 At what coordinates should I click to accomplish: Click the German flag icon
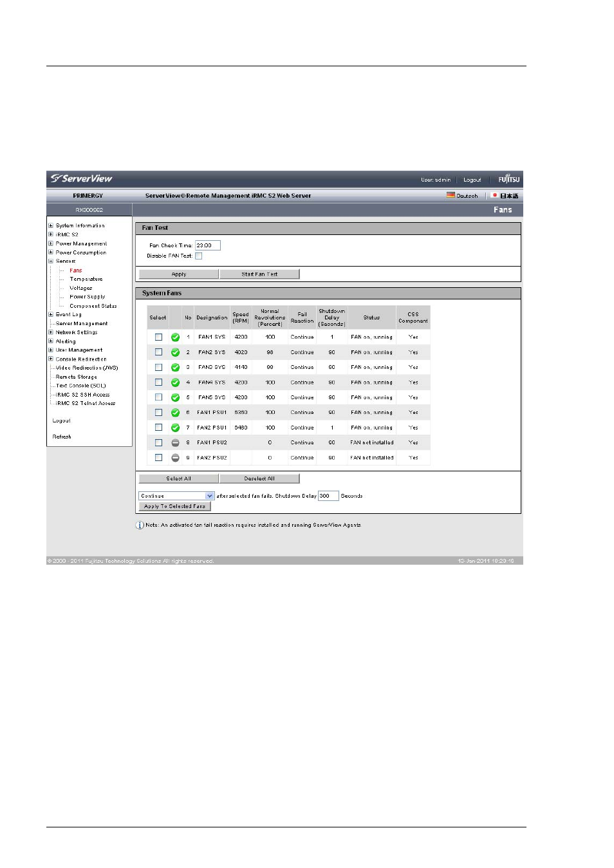click(451, 195)
